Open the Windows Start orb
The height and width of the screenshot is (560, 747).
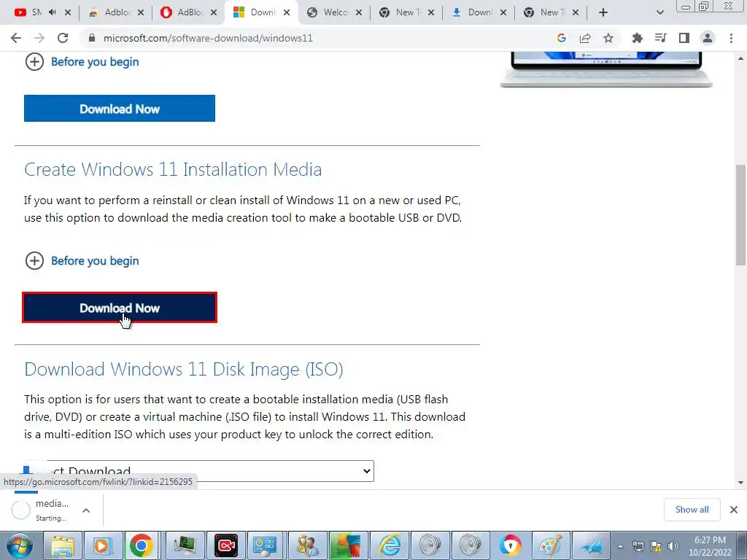coord(20,545)
